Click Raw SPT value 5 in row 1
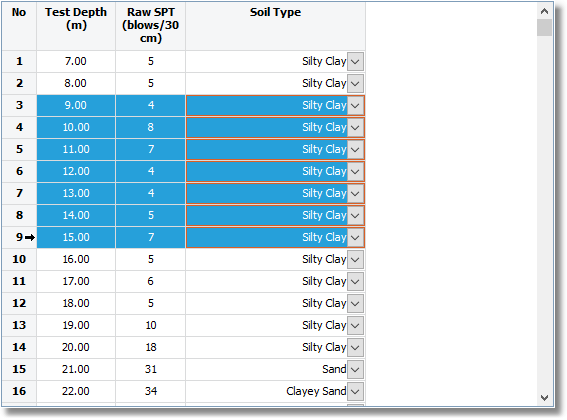 pos(150,61)
